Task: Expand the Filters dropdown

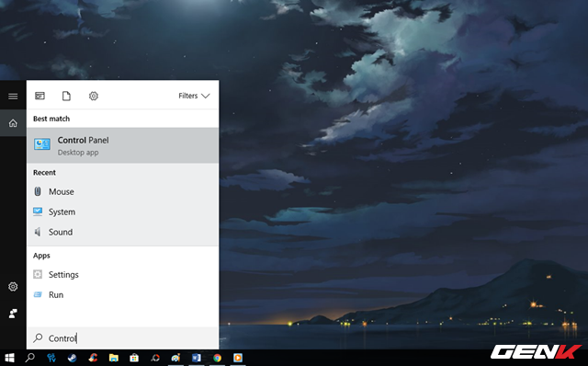Action: tap(194, 97)
